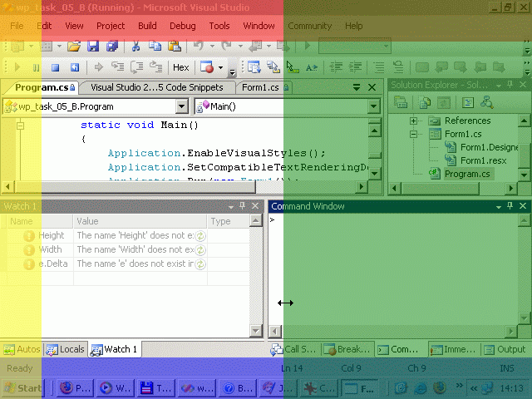Open the Edit menu
Image resolution: width=532 pixels, height=399 pixels.
click(x=44, y=26)
